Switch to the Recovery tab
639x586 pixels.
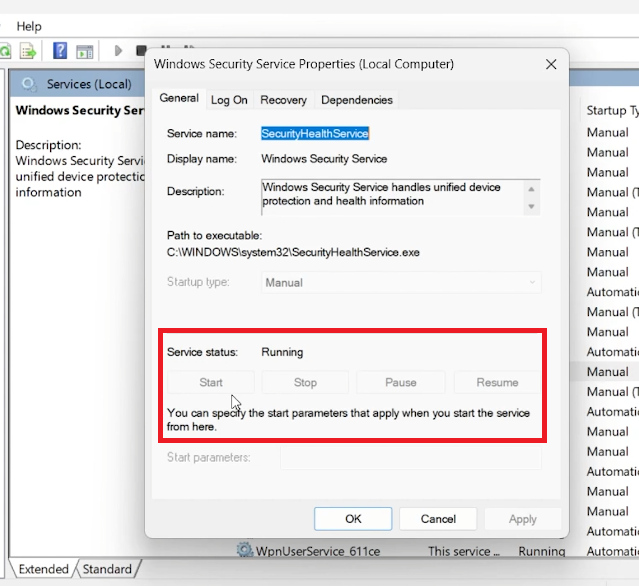[x=283, y=100]
